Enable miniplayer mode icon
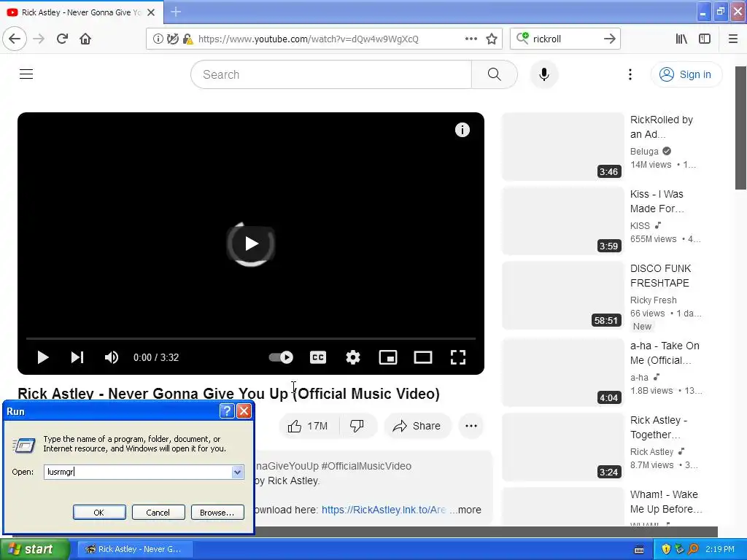 [x=388, y=357]
